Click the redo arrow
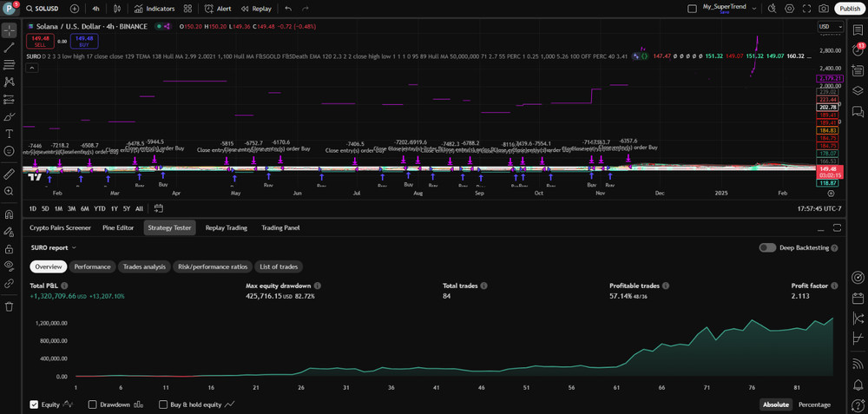The height and width of the screenshot is (414, 868). point(306,9)
